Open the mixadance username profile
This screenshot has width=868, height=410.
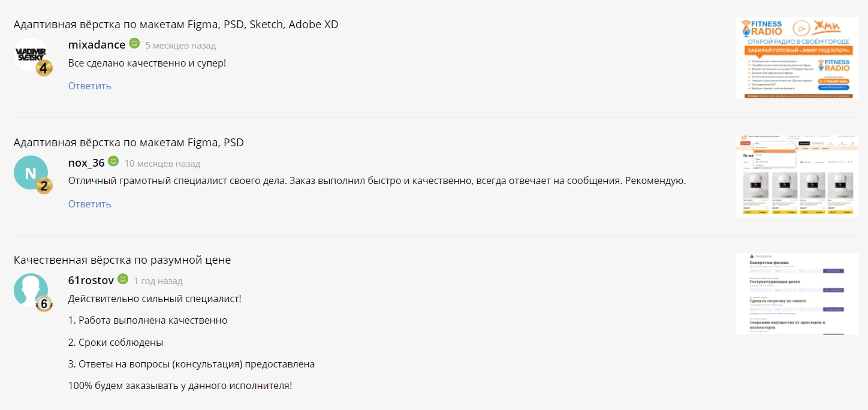97,45
